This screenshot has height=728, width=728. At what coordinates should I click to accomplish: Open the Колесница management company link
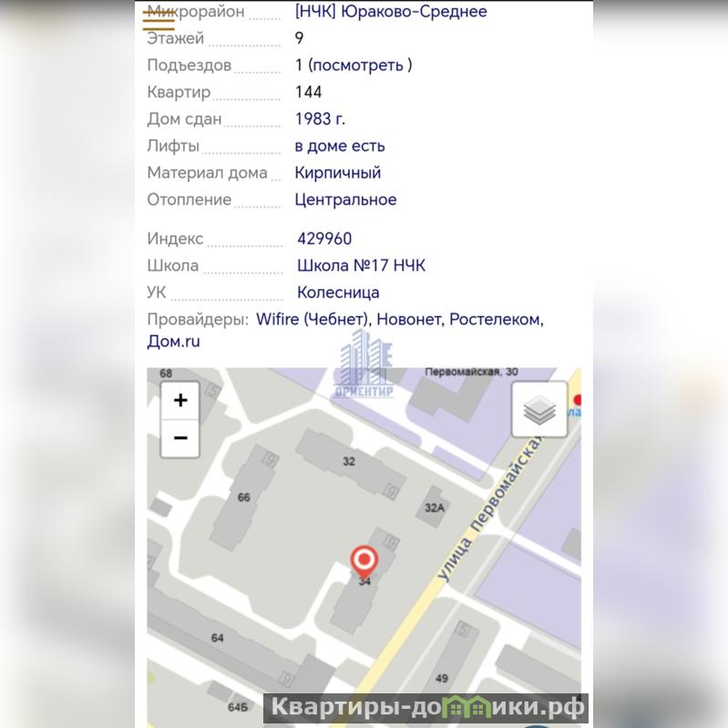coord(338,292)
